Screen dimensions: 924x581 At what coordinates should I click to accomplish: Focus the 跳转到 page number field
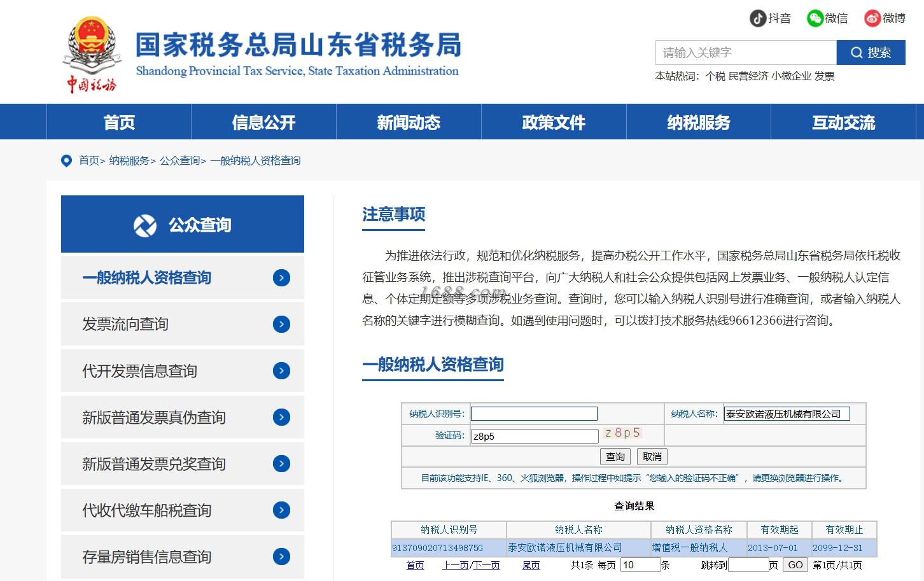748,565
